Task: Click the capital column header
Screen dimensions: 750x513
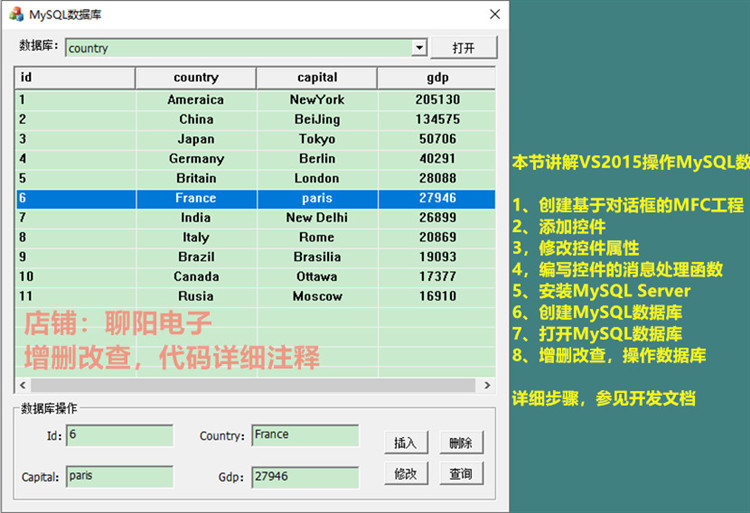Action: point(317,77)
